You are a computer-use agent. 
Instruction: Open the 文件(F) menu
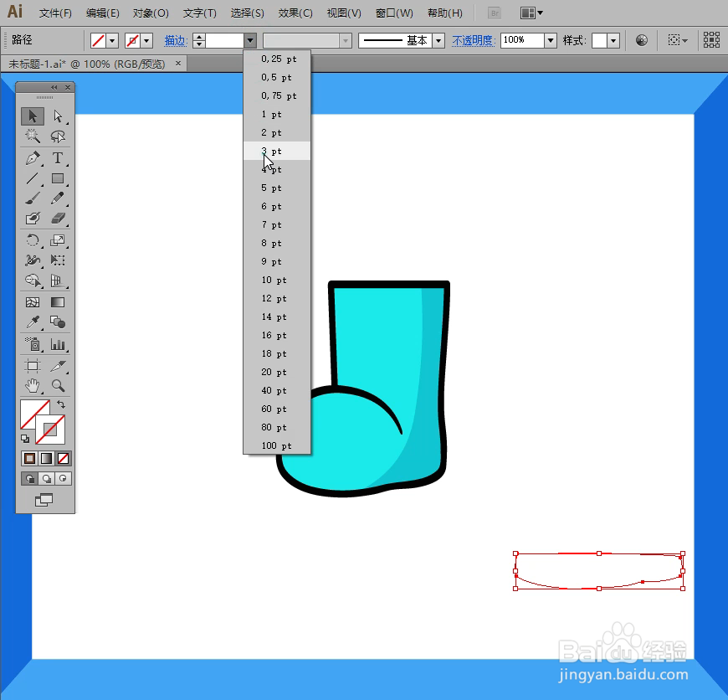[x=55, y=13]
